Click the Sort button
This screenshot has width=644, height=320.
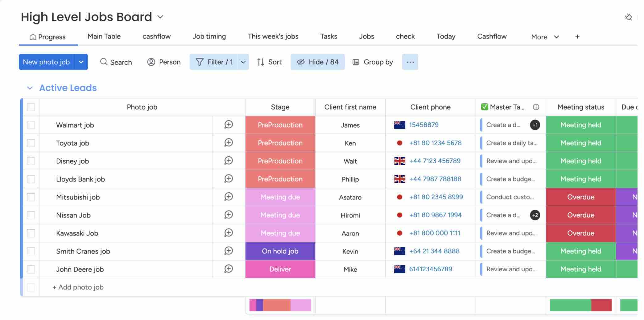pyautogui.click(x=269, y=62)
